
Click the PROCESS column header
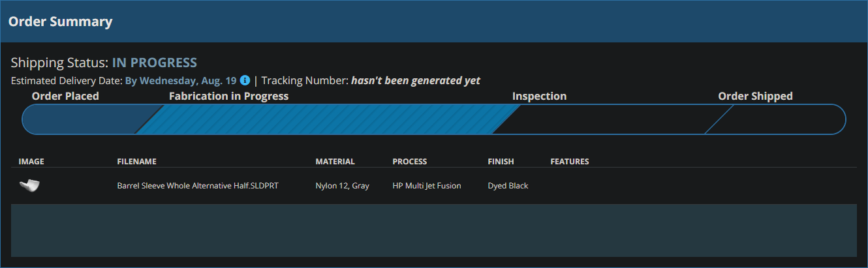pos(410,162)
